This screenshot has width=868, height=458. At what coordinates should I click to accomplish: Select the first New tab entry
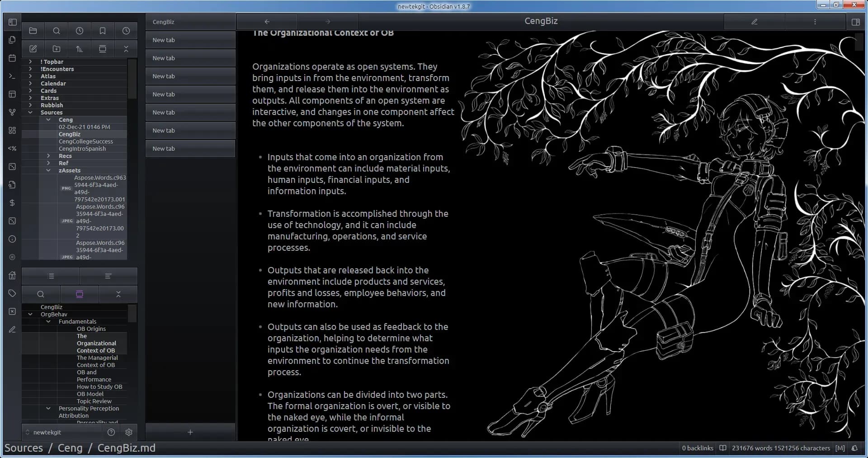[190, 40]
